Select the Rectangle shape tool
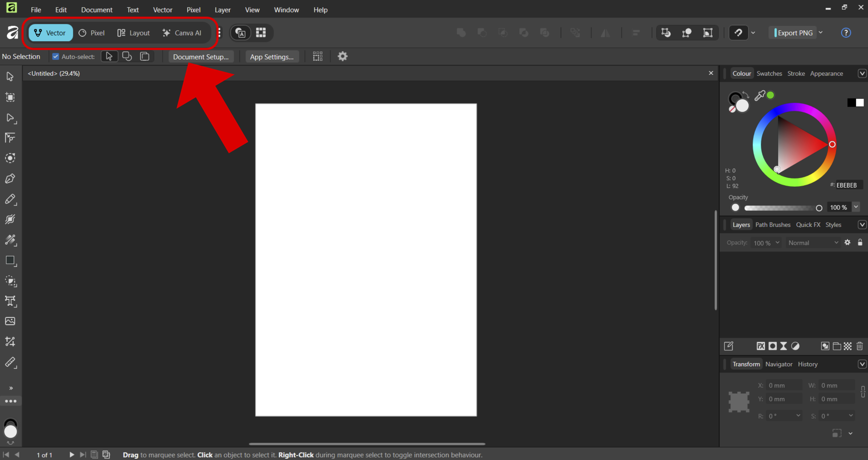The image size is (868, 460). [10, 260]
